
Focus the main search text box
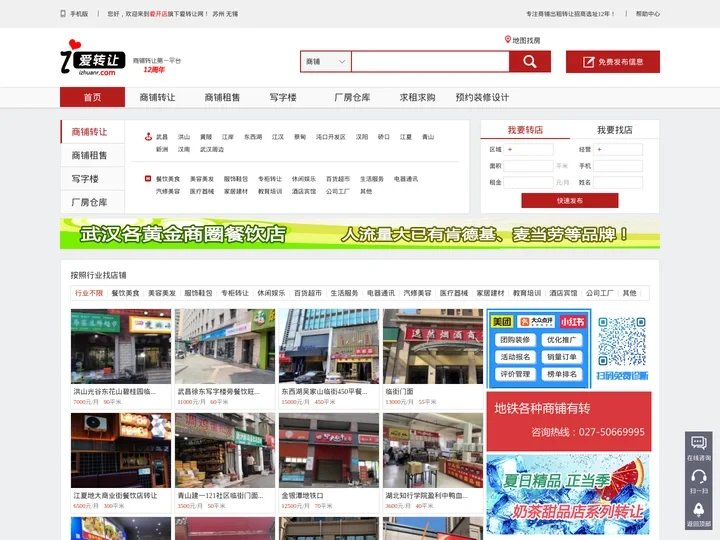tap(430, 62)
